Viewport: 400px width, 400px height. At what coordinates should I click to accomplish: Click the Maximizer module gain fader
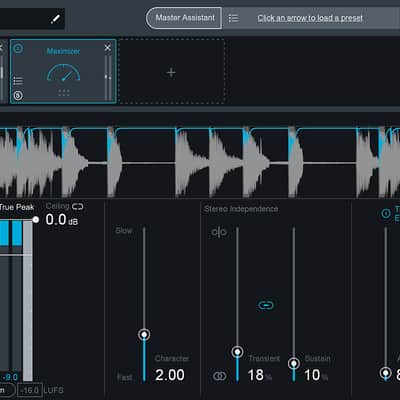point(108,77)
